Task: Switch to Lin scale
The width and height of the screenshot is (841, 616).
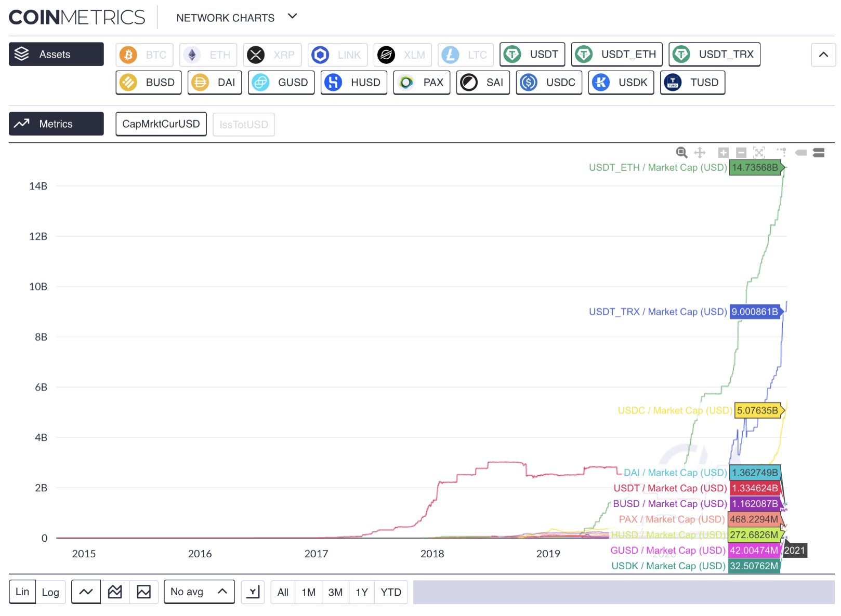Action: coord(22,592)
